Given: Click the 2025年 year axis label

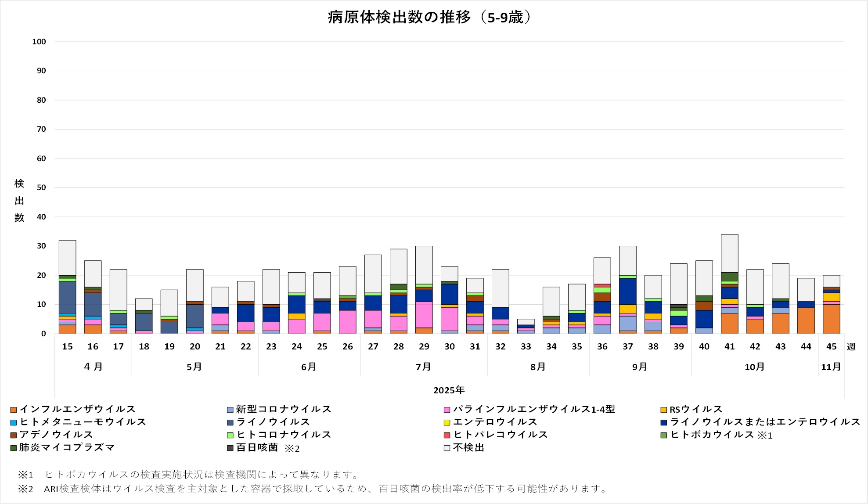Looking at the screenshot, I should (x=449, y=390).
